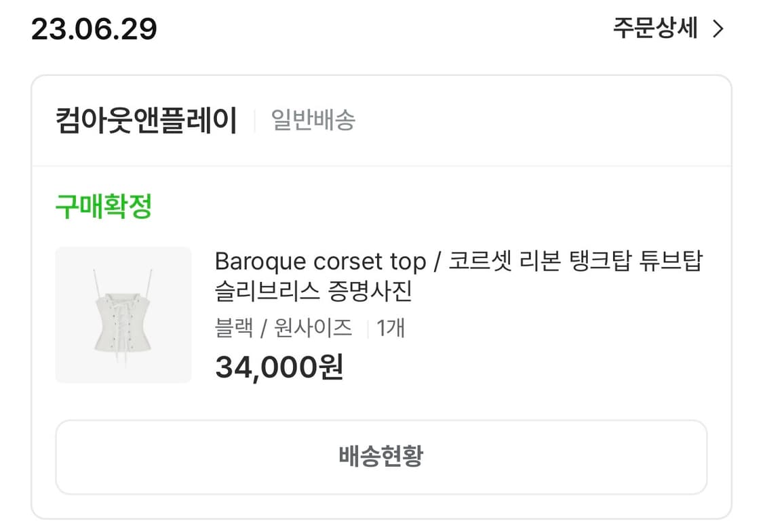Tap the product image of the white corset
763x532 pixels.
pyautogui.click(x=123, y=314)
